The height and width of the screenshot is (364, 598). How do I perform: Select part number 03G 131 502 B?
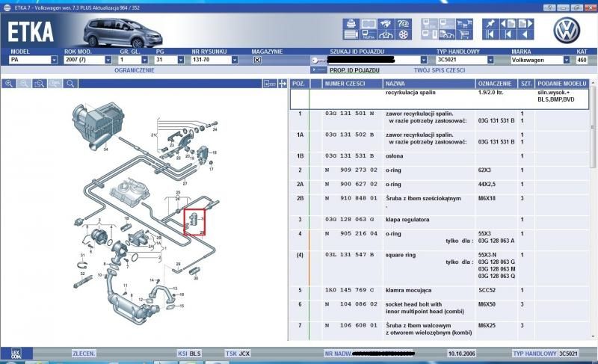pyautogui.click(x=349, y=135)
